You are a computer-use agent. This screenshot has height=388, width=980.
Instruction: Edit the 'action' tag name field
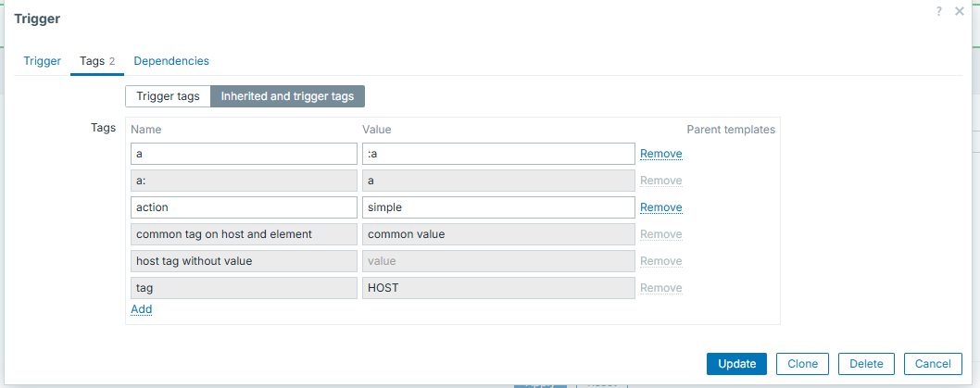[245, 207]
